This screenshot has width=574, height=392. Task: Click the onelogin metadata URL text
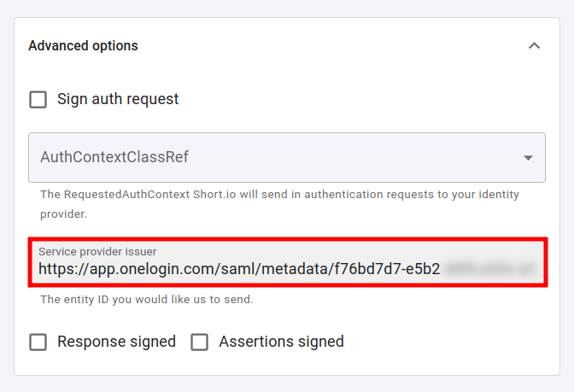(239, 269)
